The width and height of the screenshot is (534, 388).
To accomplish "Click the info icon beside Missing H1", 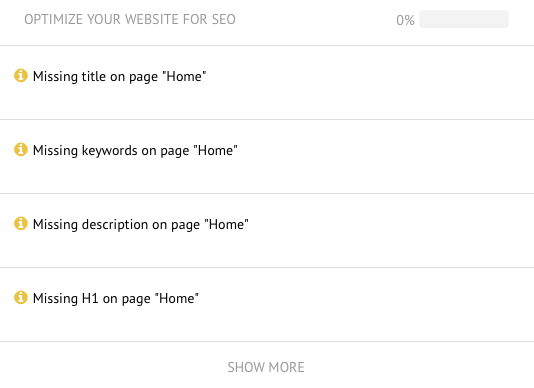I will click(20, 297).
